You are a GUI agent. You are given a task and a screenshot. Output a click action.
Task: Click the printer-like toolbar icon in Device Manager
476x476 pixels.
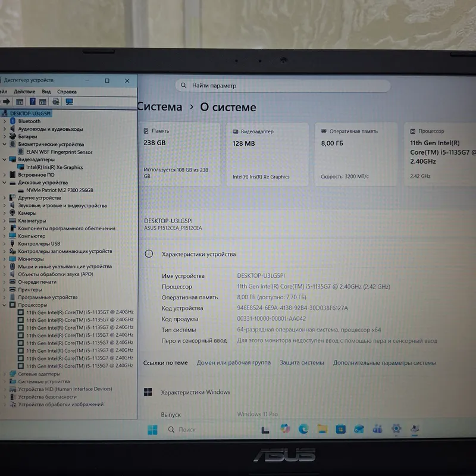56,101
